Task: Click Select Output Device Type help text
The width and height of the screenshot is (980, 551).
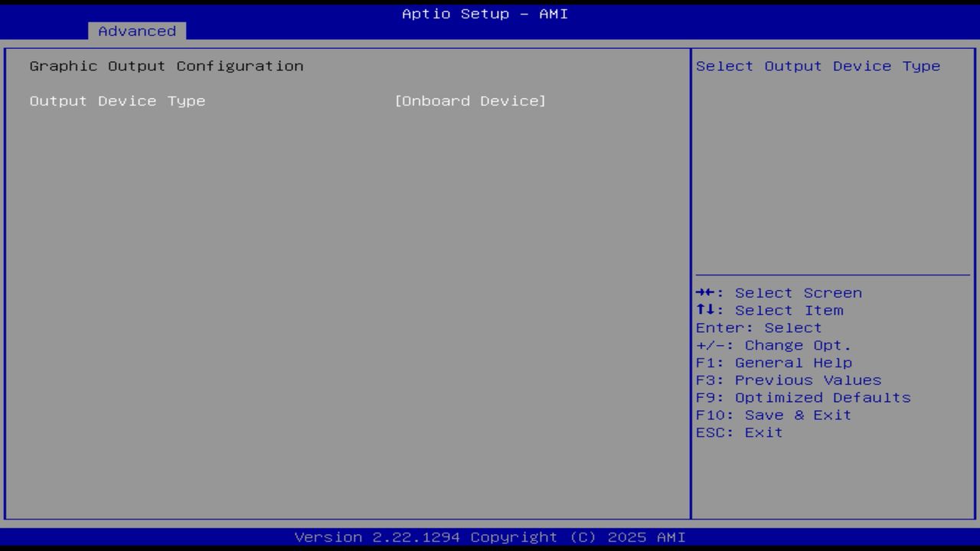Action: [816, 66]
